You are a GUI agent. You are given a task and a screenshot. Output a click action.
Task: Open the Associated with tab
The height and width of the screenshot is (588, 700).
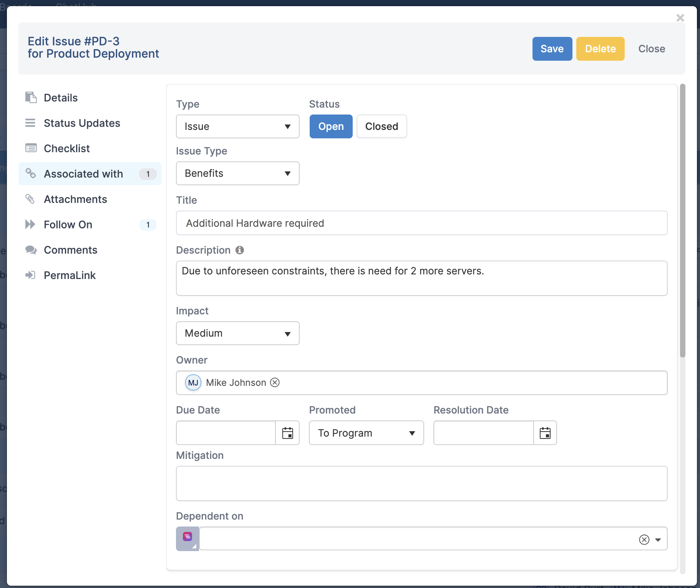[90, 174]
